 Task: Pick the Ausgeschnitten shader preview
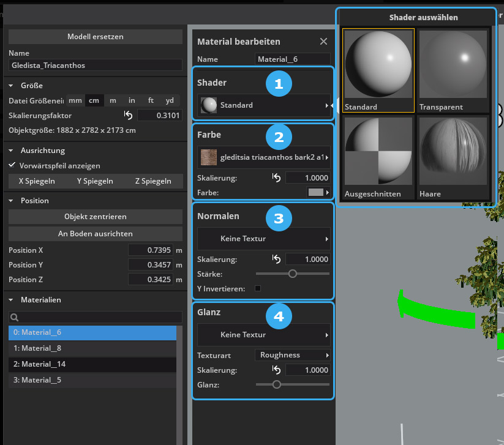click(x=378, y=151)
